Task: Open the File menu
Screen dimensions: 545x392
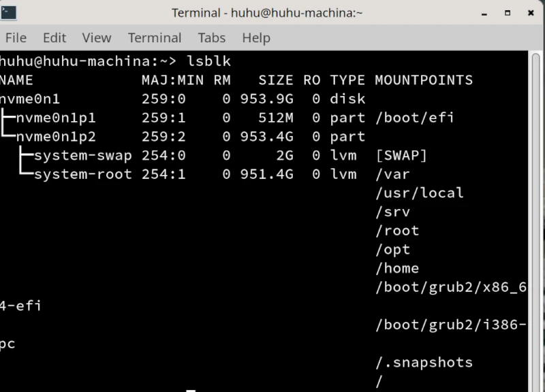Action: click(16, 38)
